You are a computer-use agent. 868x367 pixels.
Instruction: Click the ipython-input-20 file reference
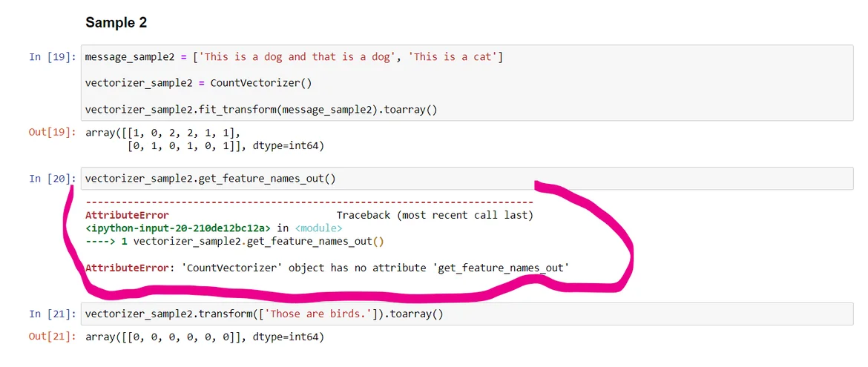coord(177,228)
